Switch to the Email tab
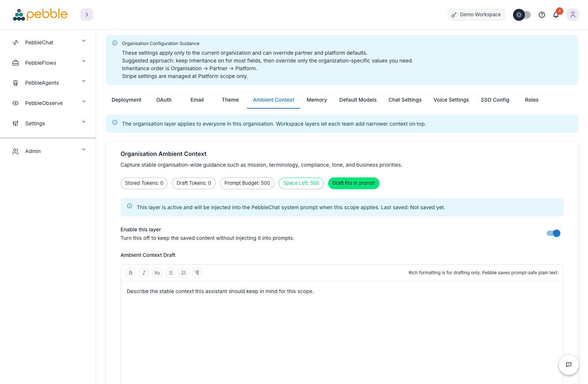Viewport: 588px width, 384px height. (197, 100)
